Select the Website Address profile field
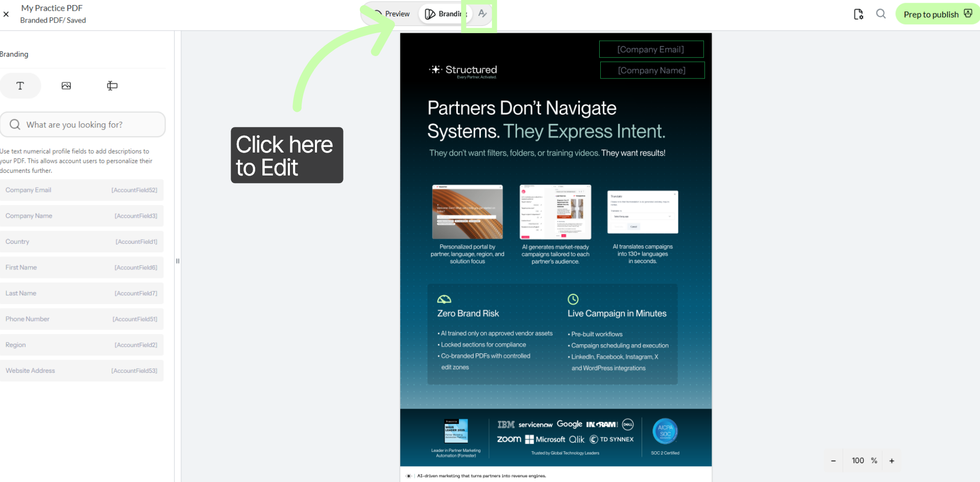The width and height of the screenshot is (980, 482). (82, 371)
